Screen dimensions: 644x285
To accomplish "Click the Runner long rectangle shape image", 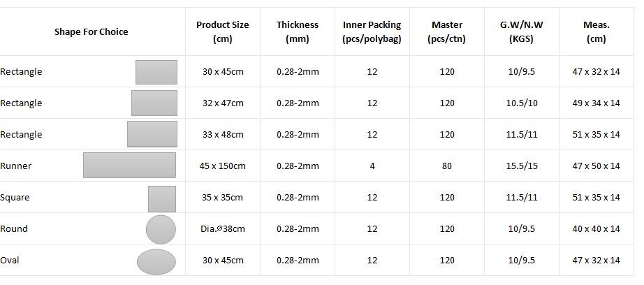I will coord(129,166).
